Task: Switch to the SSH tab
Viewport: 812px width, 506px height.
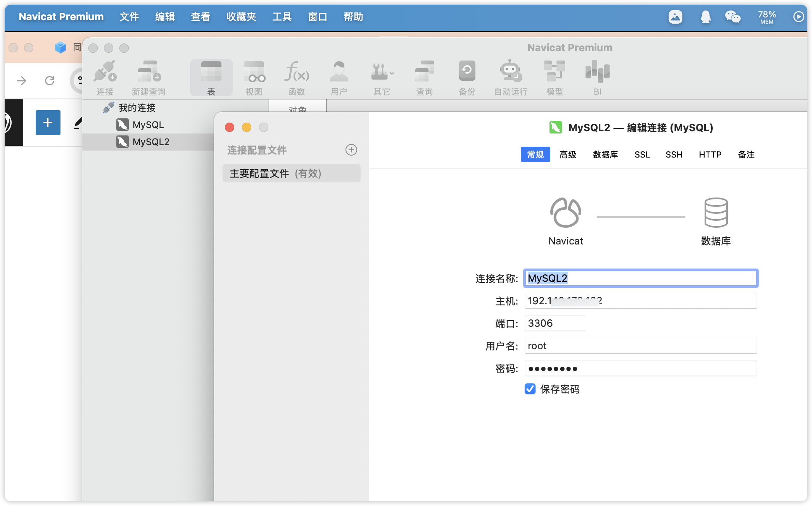Action: click(674, 154)
